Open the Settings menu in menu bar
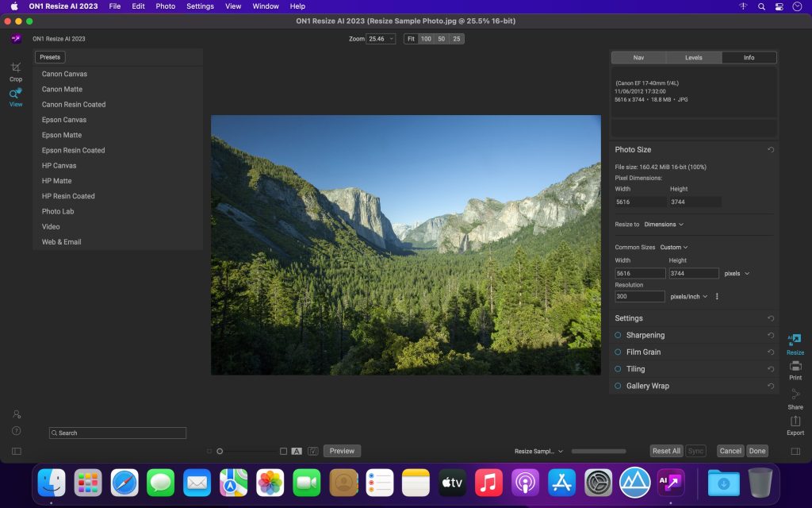Viewport: 812px width, 508px height. click(200, 6)
